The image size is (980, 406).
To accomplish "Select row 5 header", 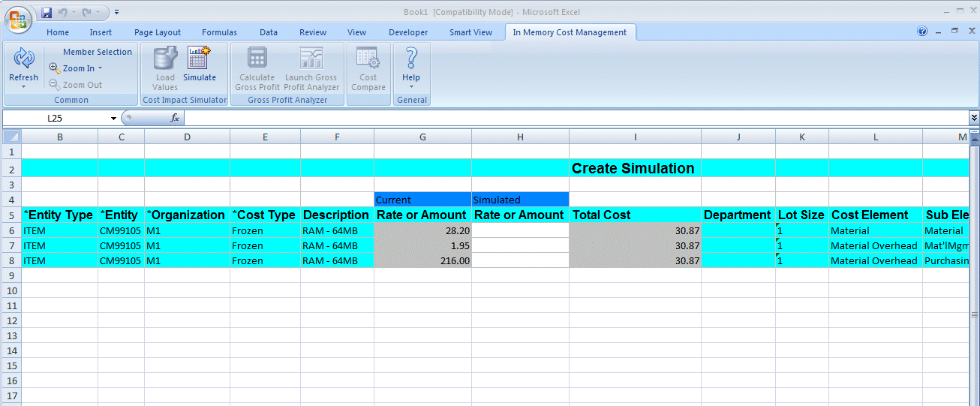I will [12, 215].
